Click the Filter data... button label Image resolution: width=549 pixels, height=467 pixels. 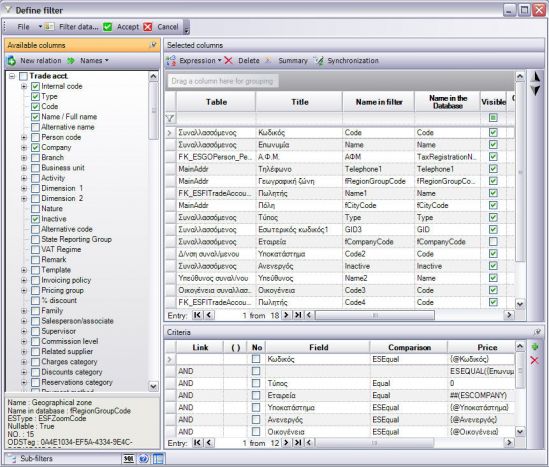79,27
